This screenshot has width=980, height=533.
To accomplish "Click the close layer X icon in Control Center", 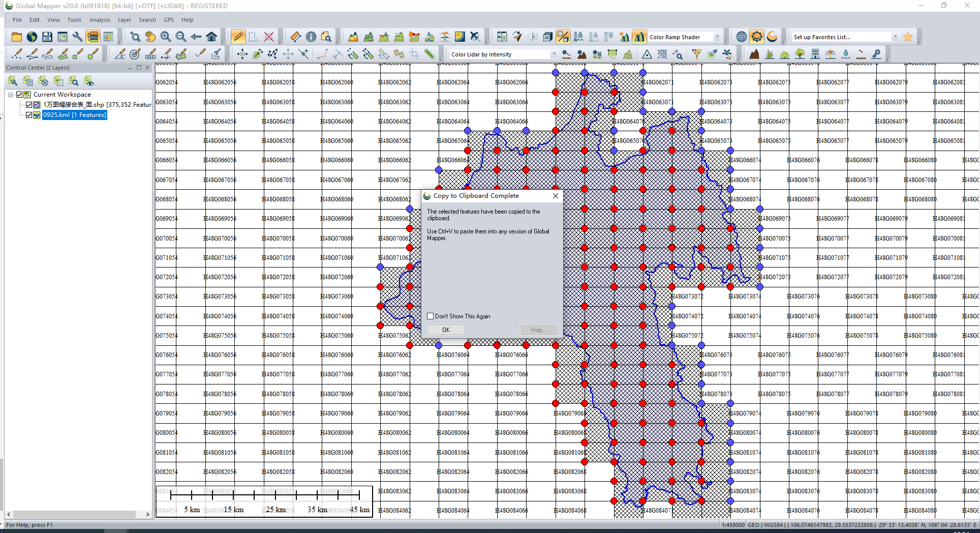I will click(43, 81).
